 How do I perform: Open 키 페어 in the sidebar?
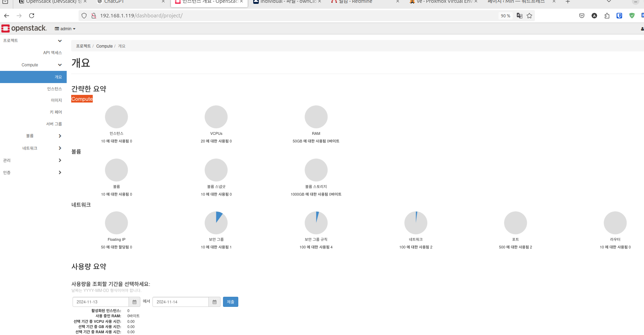click(x=56, y=112)
